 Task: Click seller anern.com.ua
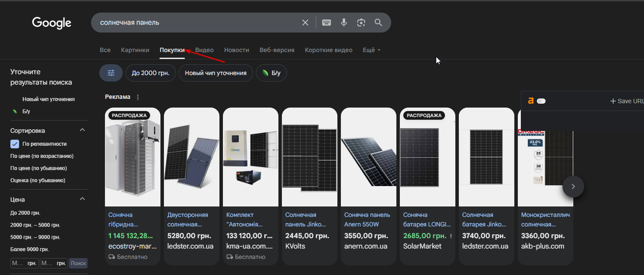coord(366,246)
